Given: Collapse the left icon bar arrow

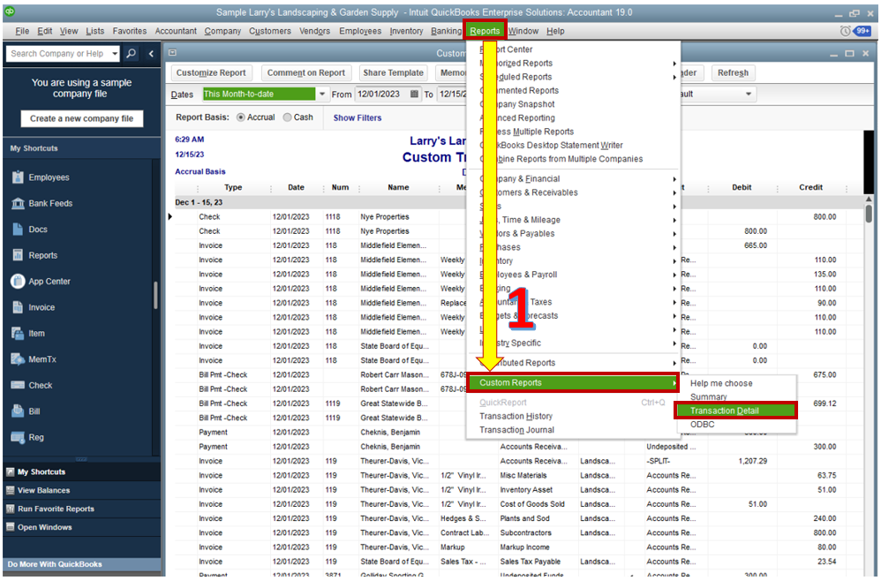Looking at the screenshot, I should (151, 53).
